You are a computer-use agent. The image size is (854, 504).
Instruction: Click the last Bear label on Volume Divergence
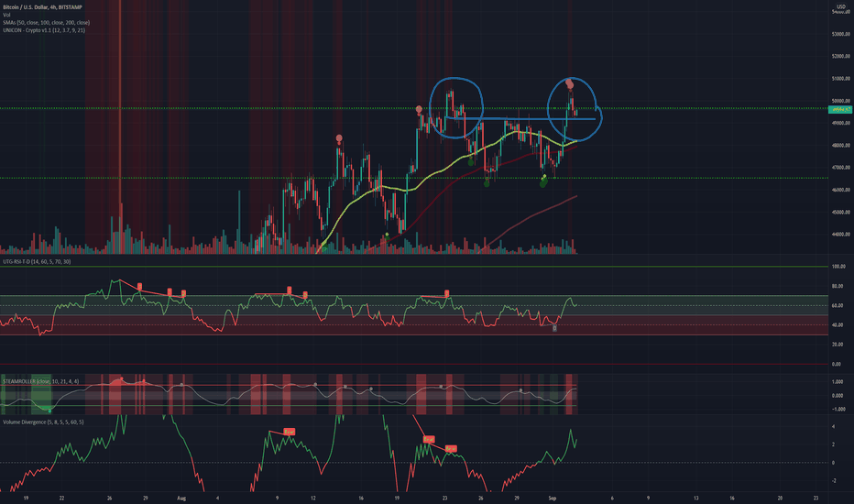click(451, 449)
